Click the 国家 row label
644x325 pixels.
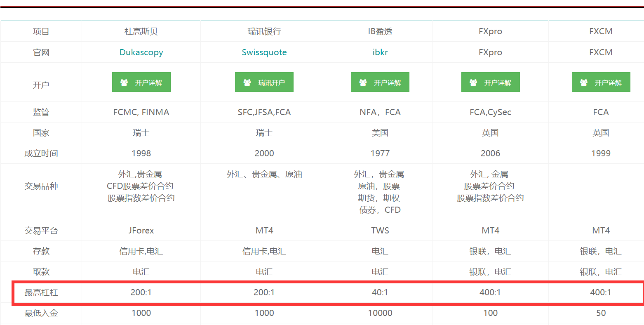pos(41,133)
